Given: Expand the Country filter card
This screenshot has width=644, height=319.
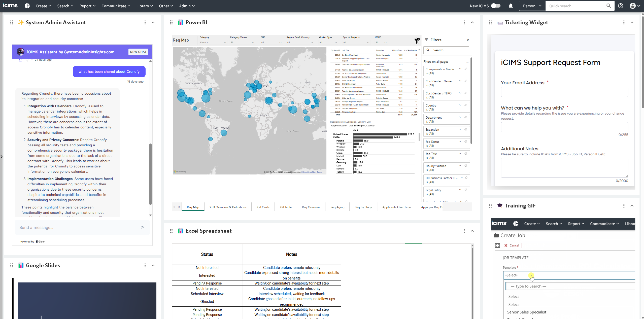Looking at the screenshot, I should coord(460,105).
